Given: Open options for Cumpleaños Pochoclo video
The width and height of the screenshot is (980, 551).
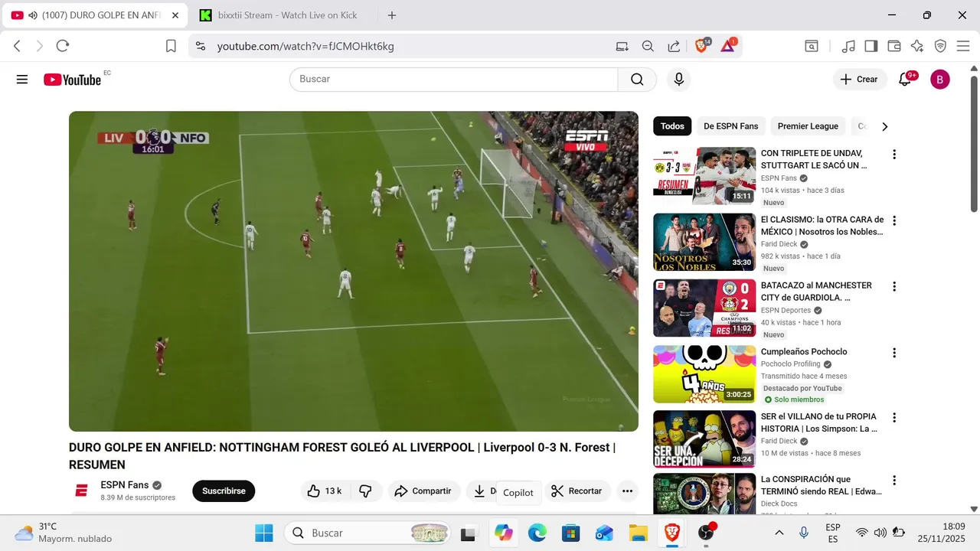Looking at the screenshot, I should 893,353.
